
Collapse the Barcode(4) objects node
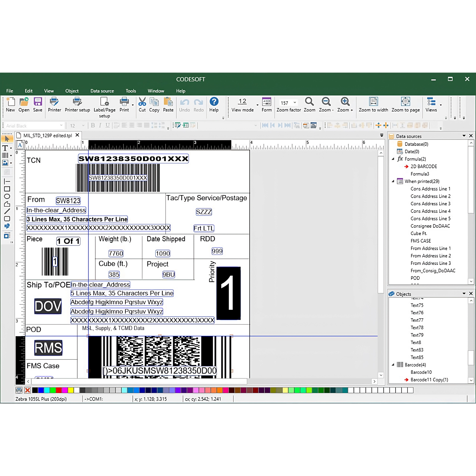(393, 365)
